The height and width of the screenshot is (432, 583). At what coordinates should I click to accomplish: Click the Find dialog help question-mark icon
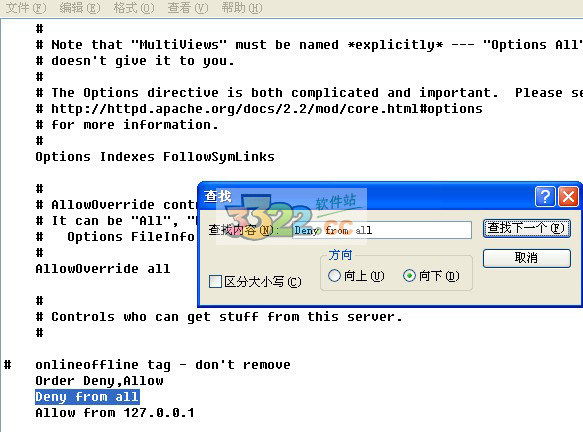pyautogui.click(x=545, y=196)
